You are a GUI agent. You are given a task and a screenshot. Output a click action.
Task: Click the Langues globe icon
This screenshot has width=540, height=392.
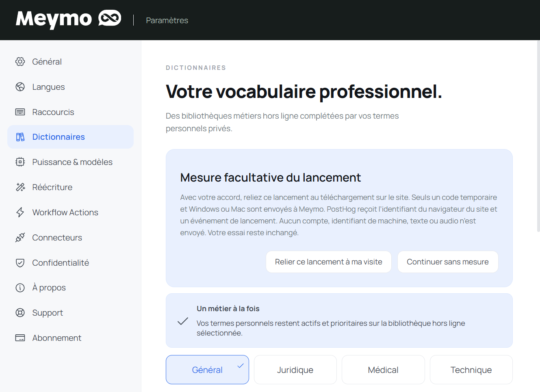point(20,87)
